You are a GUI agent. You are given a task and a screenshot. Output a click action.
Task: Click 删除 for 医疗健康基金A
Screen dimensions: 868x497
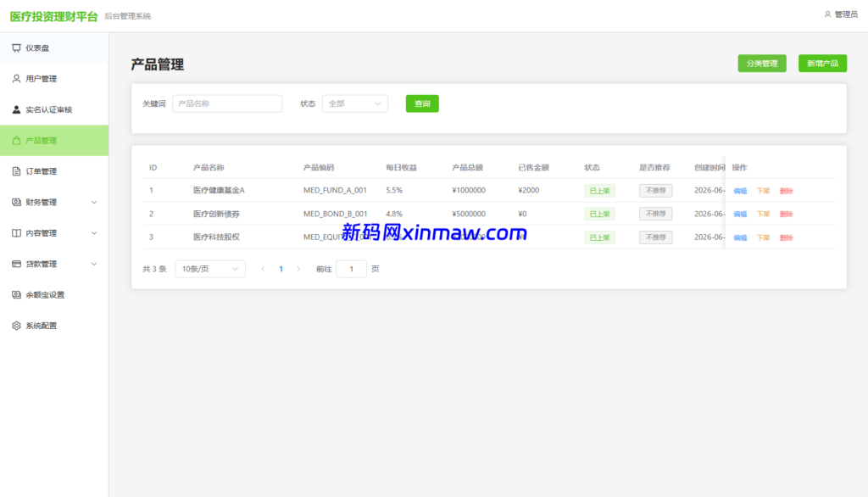tap(786, 191)
